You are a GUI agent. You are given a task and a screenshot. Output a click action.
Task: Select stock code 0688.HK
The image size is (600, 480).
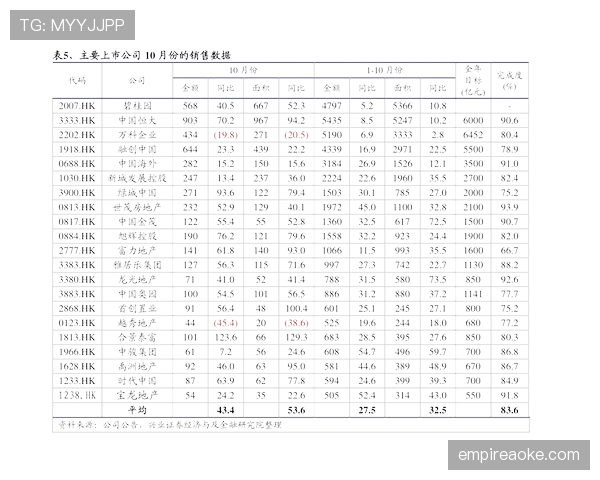point(77,164)
